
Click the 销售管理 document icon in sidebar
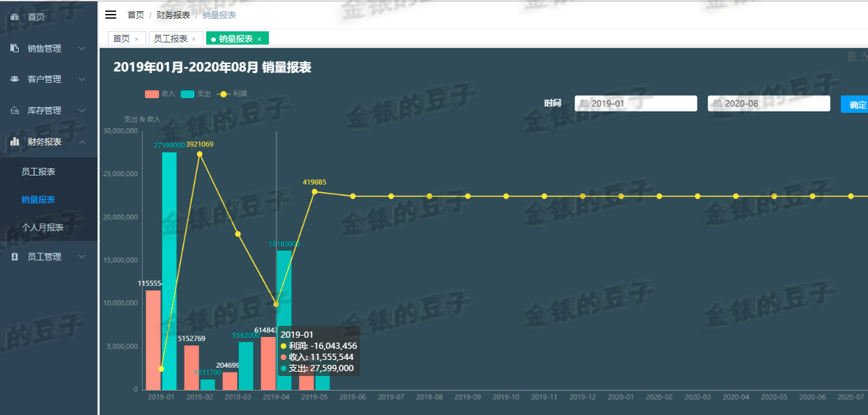(x=14, y=48)
